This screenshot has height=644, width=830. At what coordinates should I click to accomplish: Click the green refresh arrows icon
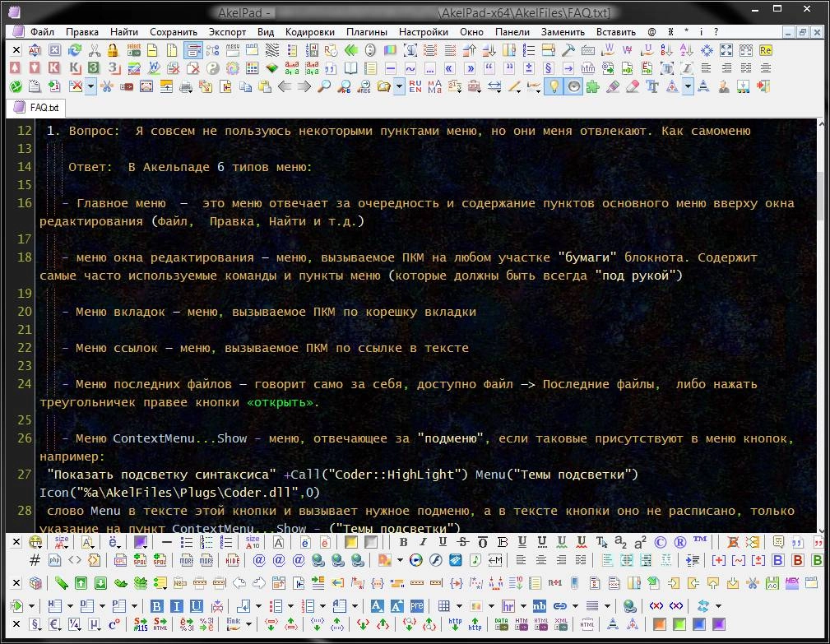click(75, 50)
